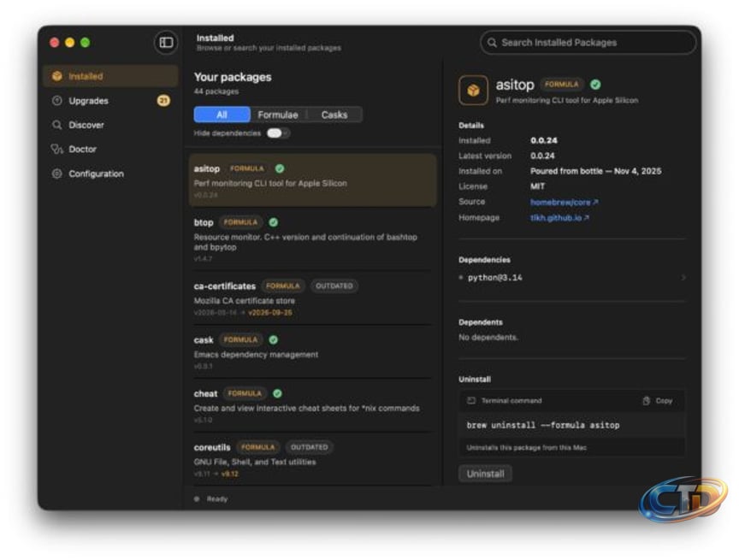Click the MIT license value

point(538,186)
